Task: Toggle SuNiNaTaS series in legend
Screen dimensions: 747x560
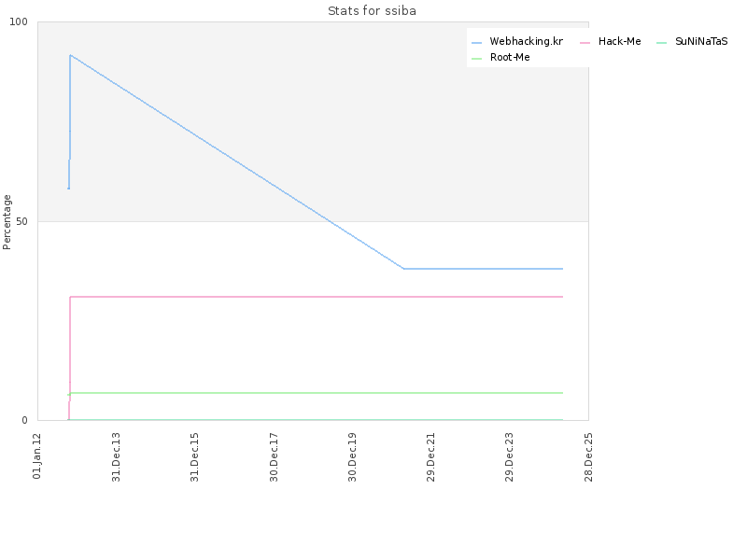Action: click(x=700, y=42)
